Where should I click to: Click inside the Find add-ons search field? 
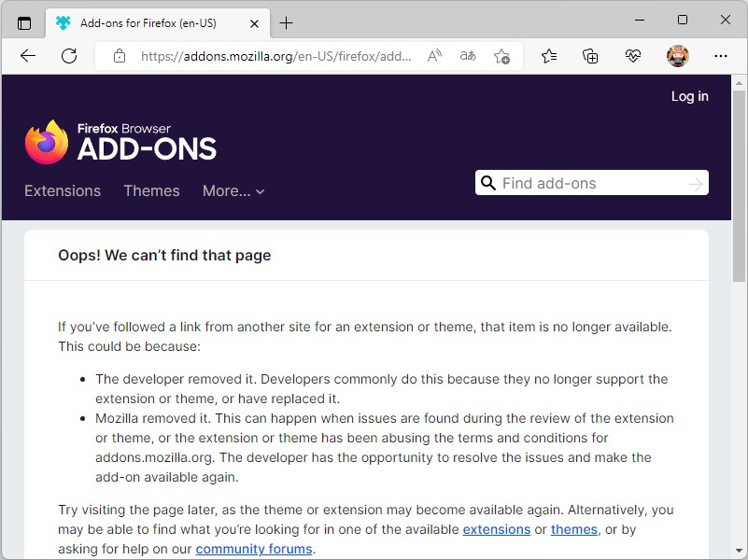(588, 182)
